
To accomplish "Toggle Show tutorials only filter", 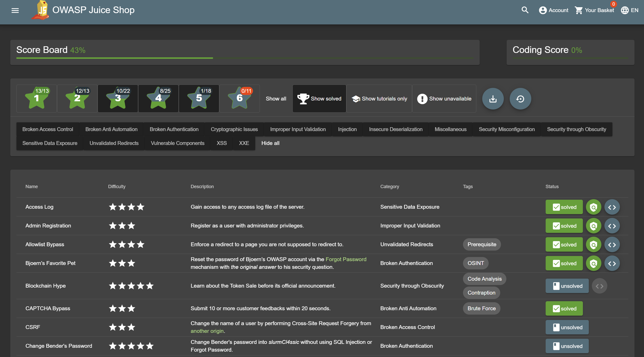I will tap(379, 99).
